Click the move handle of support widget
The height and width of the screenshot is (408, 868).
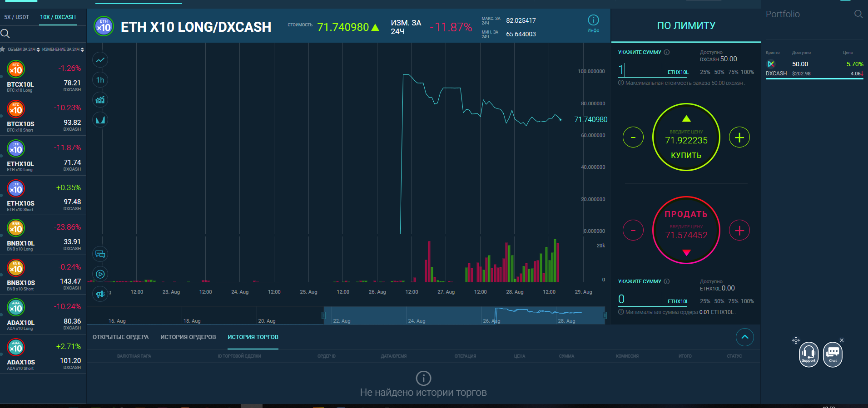(796, 340)
